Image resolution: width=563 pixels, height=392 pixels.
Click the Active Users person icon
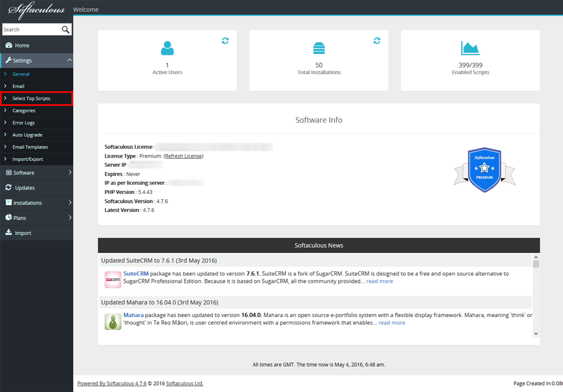[167, 48]
